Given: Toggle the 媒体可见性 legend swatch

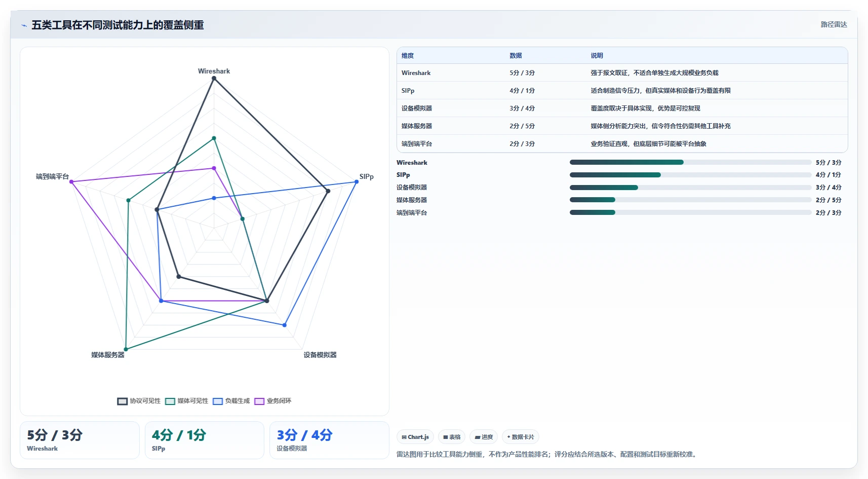Looking at the screenshot, I should (170, 401).
